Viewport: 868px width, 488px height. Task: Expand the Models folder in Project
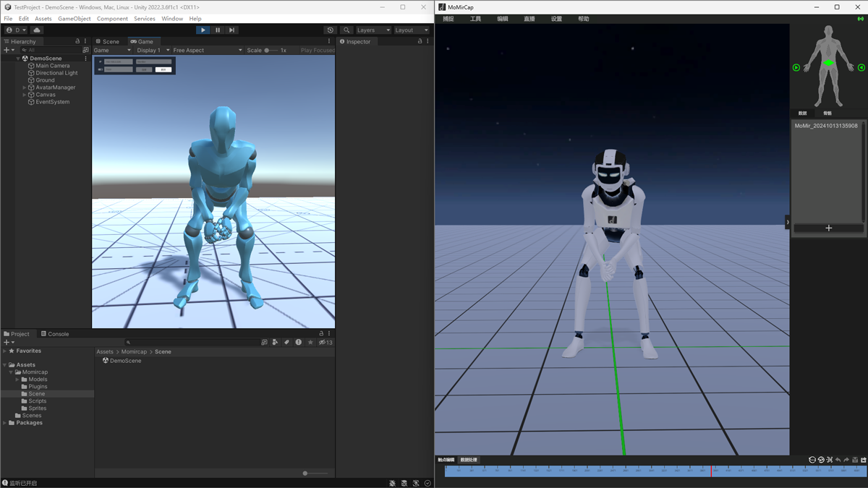[x=17, y=380]
